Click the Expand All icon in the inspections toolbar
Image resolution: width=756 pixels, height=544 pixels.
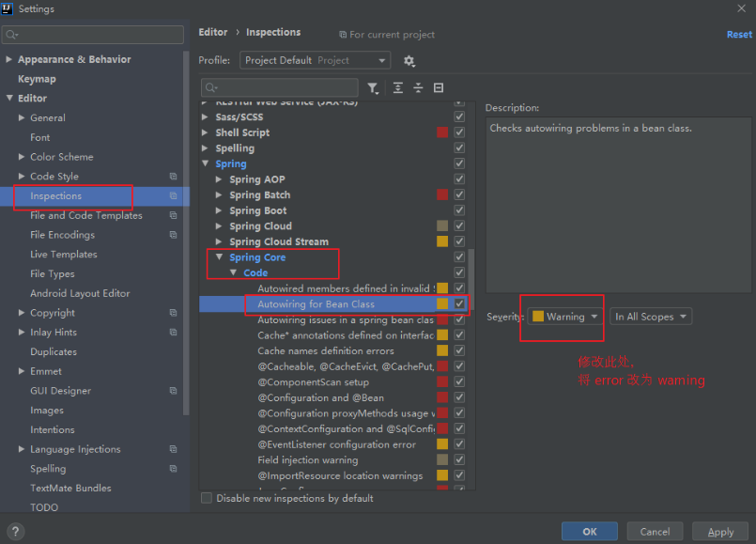coord(398,87)
